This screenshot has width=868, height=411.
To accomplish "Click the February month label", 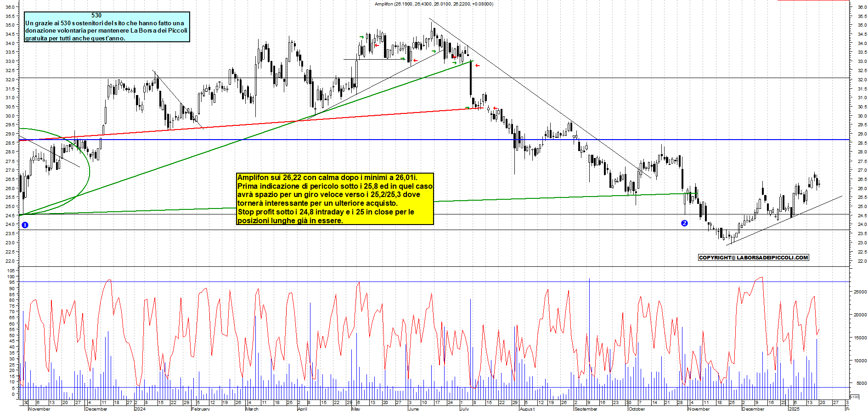I will [201, 409].
